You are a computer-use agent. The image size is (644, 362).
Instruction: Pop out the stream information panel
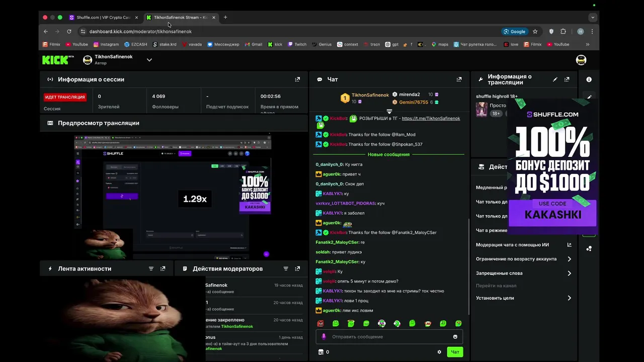567,79
